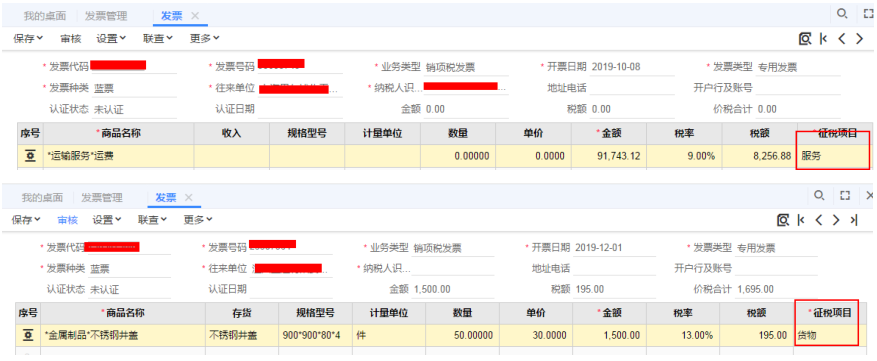Screen dimensions: 877x361
Task: Go to the next record in the upper window
Action: point(860,39)
